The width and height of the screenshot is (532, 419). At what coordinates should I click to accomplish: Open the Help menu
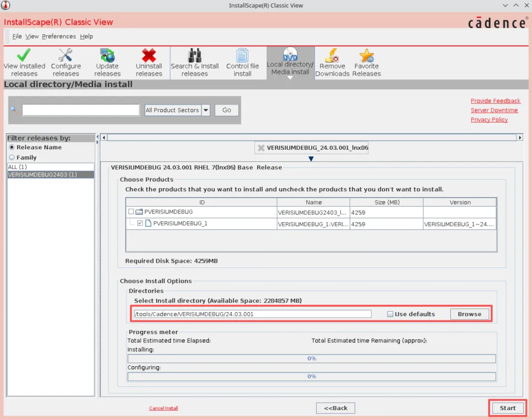[87, 36]
